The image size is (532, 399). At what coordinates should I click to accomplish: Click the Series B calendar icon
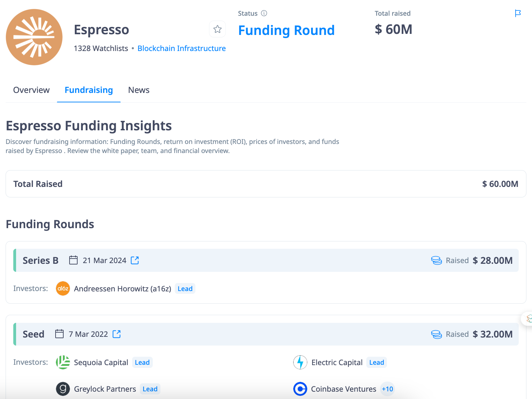coord(73,260)
